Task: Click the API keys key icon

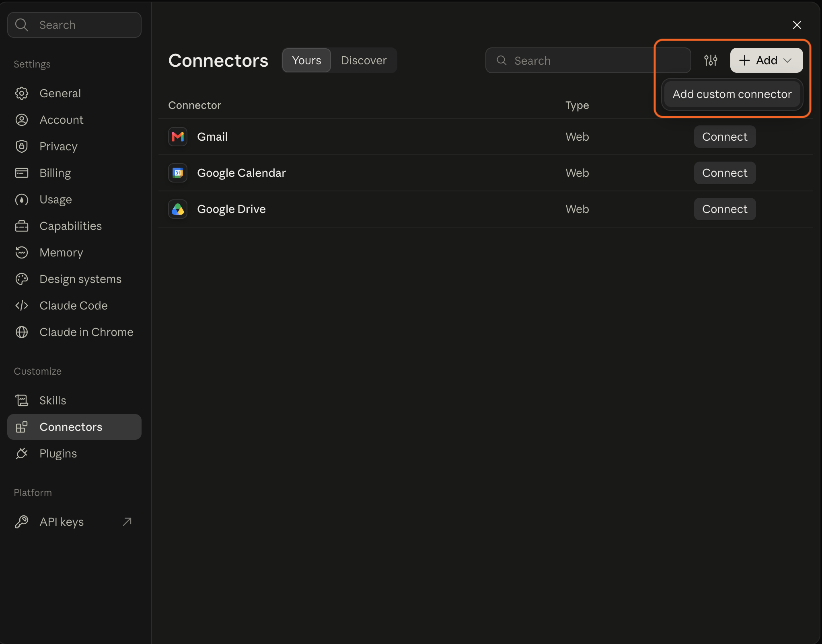Action: [x=22, y=522]
